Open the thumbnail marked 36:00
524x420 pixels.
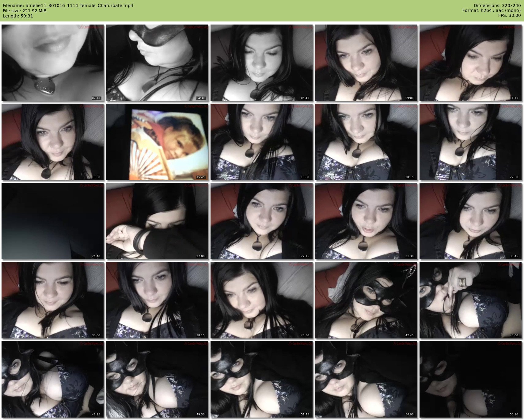coord(52,300)
